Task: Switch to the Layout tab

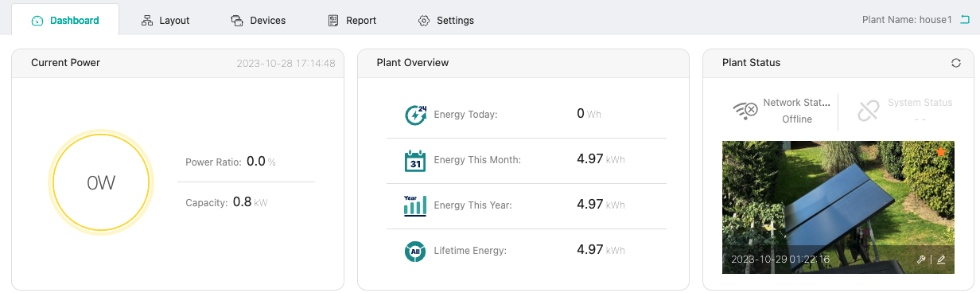Action: tap(165, 21)
